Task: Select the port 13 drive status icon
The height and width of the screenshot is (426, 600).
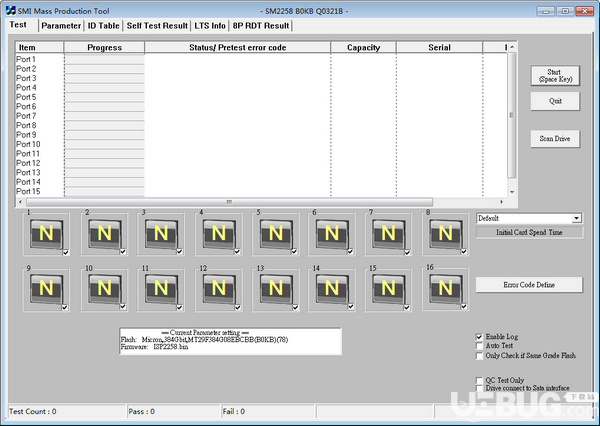Action: [x=276, y=289]
